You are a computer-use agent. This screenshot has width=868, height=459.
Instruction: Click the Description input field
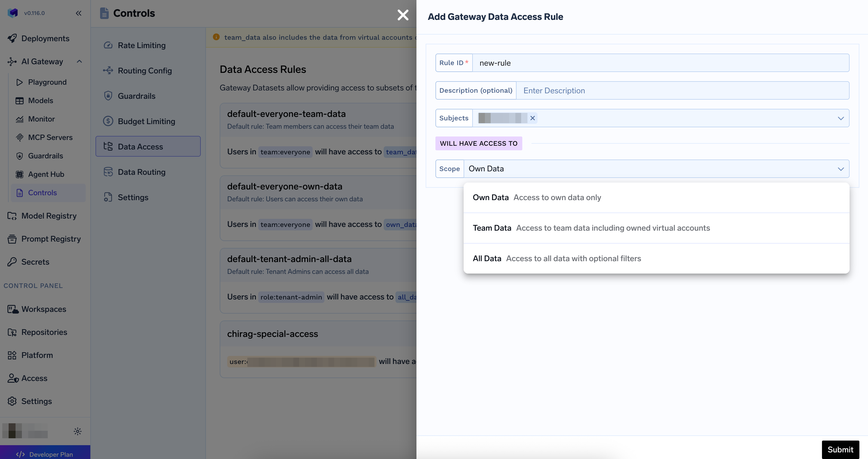[x=682, y=90]
